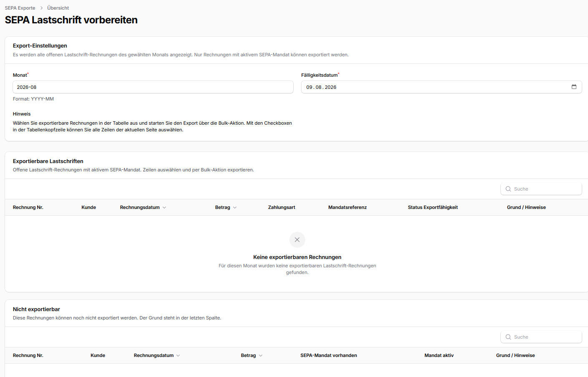This screenshot has width=588, height=377.
Task: Open the SEPA Exporte breadcrumb link
Action: pos(20,8)
